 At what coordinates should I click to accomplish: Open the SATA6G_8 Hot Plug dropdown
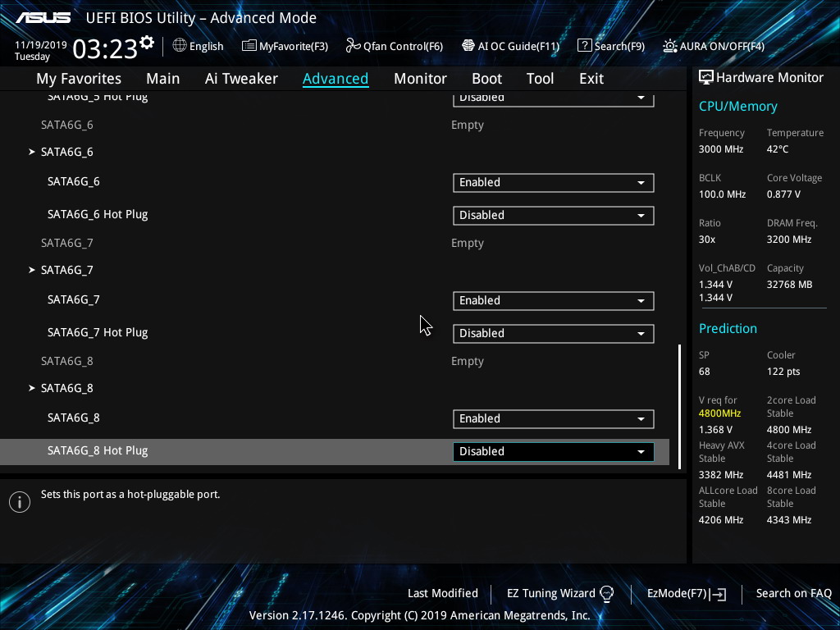point(554,452)
